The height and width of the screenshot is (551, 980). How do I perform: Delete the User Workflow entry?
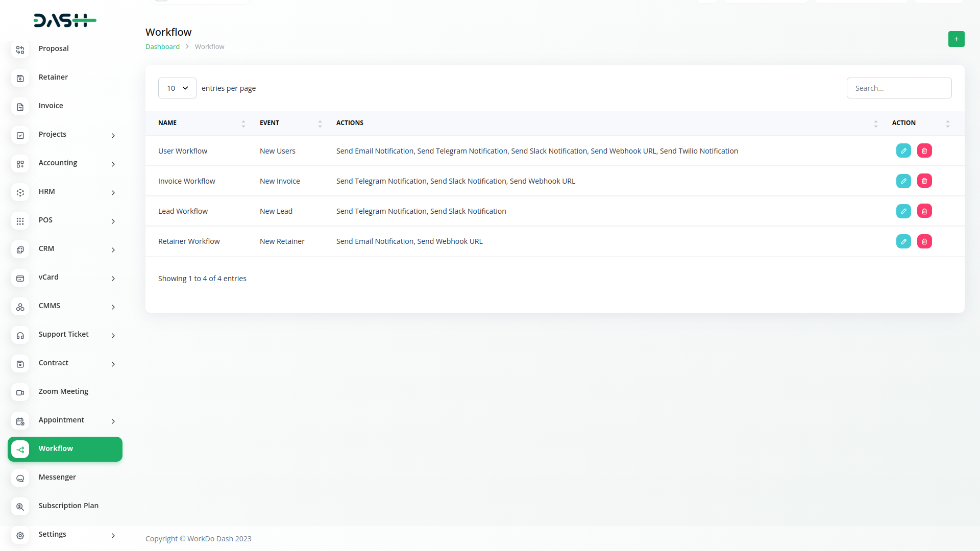click(x=924, y=151)
